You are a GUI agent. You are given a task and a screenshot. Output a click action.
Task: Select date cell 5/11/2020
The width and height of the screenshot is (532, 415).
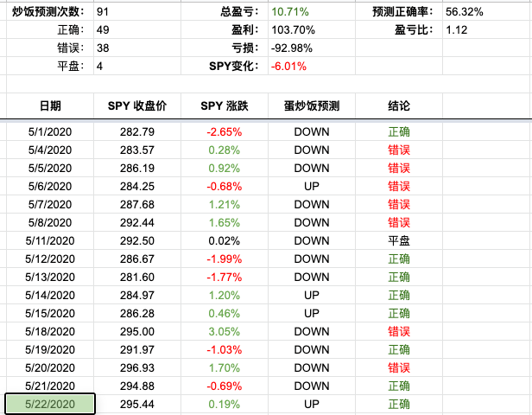click(50, 240)
